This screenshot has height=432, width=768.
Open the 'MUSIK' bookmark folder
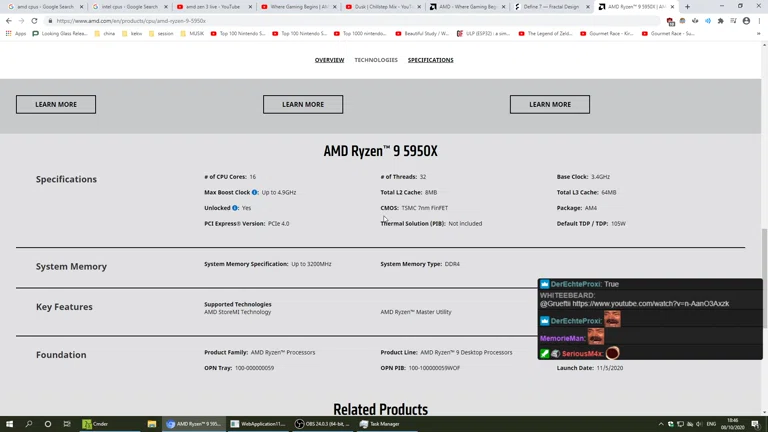(192, 34)
